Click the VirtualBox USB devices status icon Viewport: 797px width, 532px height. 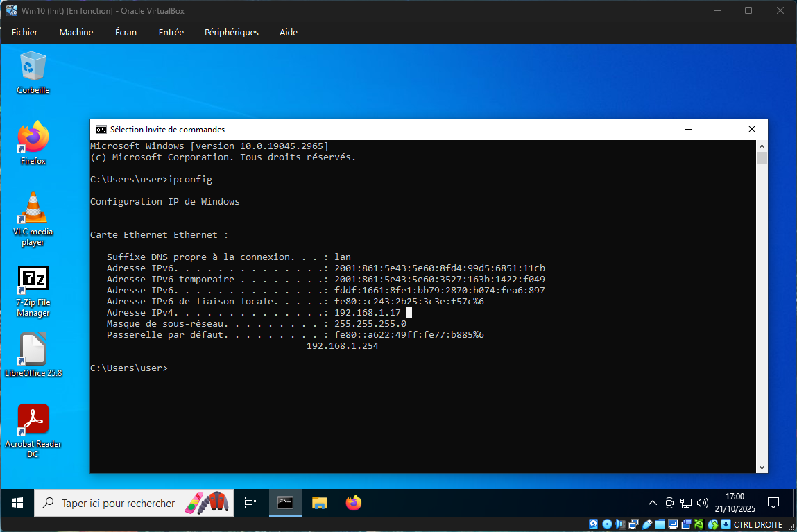click(x=647, y=524)
